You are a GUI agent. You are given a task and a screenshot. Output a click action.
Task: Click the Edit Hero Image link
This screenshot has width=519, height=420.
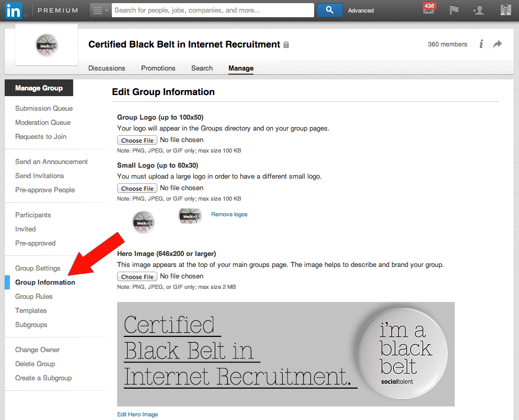[x=137, y=414]
